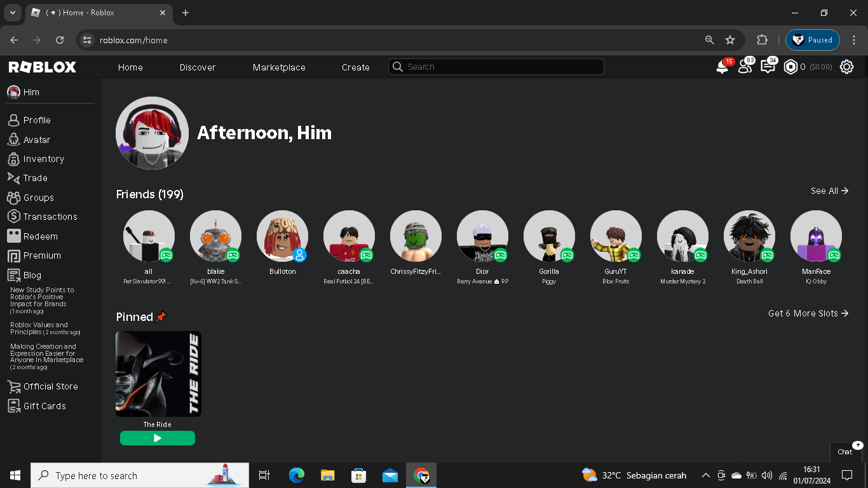
Task: Open friend blake's avatar
Action: (x=215, y=236)
